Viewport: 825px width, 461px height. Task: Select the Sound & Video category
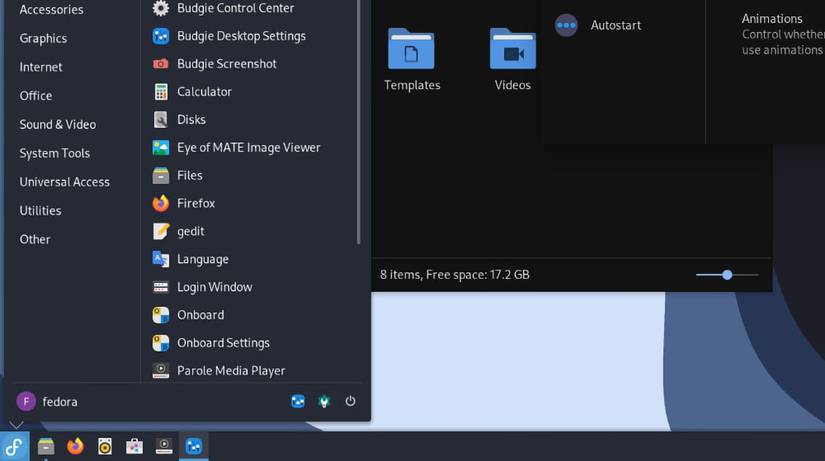click(58, 124)
